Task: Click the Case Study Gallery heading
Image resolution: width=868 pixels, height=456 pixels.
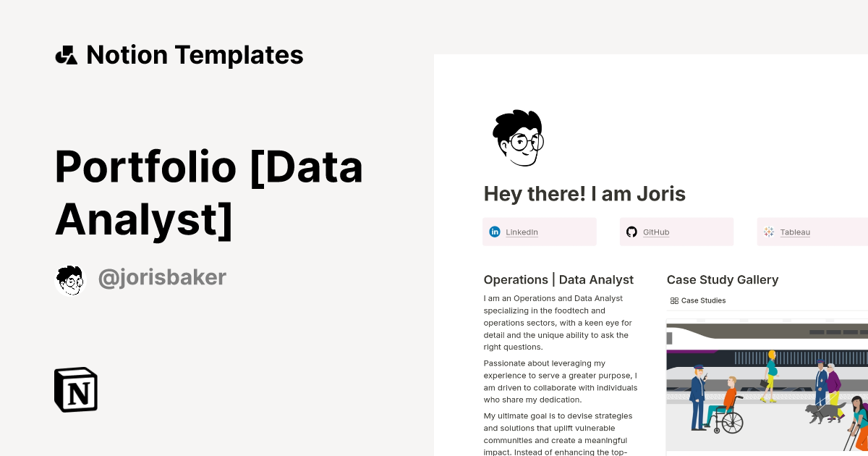Action: click(723, 279)
